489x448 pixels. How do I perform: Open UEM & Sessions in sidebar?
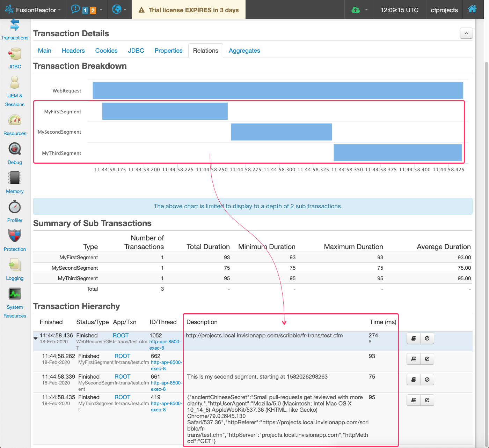[15, 83]
